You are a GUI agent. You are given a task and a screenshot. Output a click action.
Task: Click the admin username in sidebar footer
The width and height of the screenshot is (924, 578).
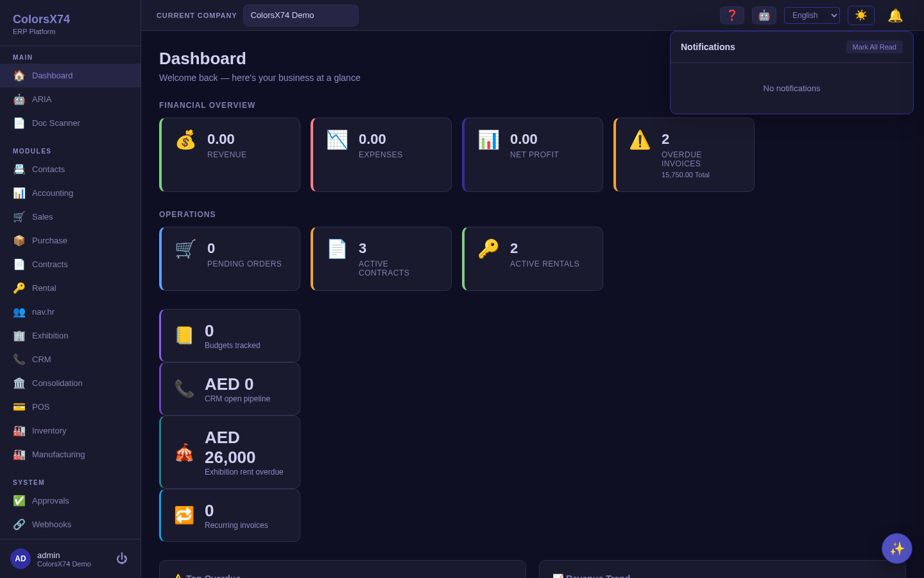point(49,555)
